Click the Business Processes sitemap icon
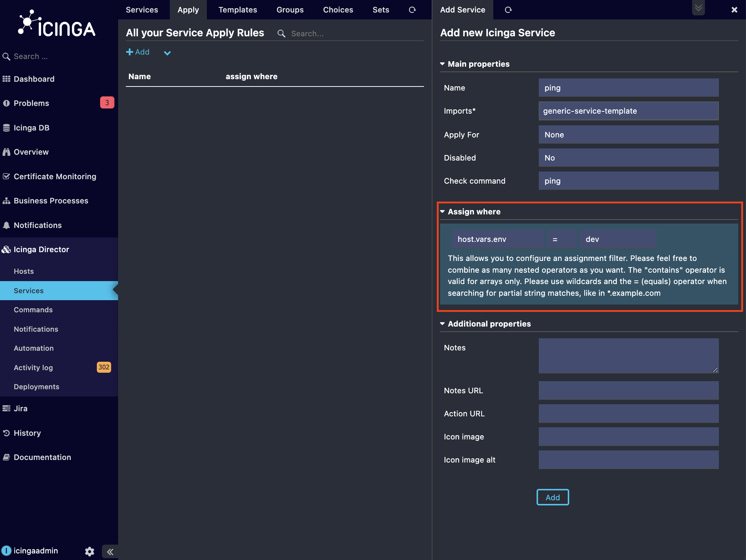The width and height of the screenshot is (746, 560). click(x=6, y=201)
